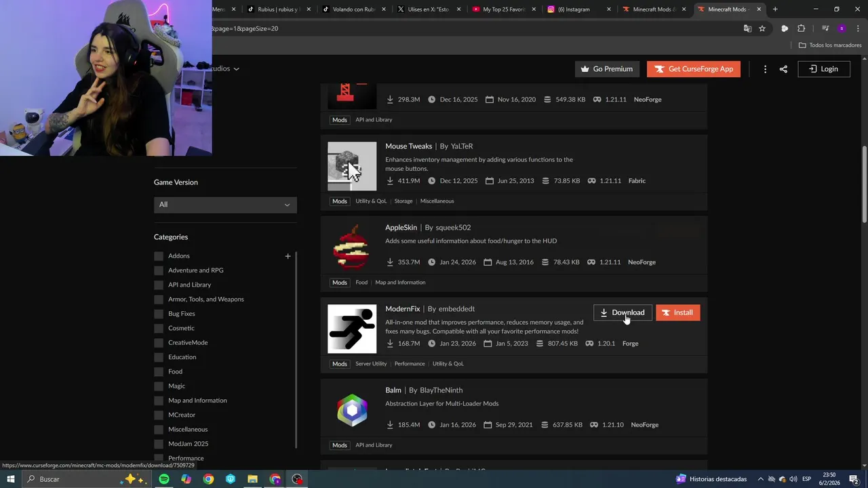
Task: Click the share icon in the CurseForge header
Action: coord(783,69)
